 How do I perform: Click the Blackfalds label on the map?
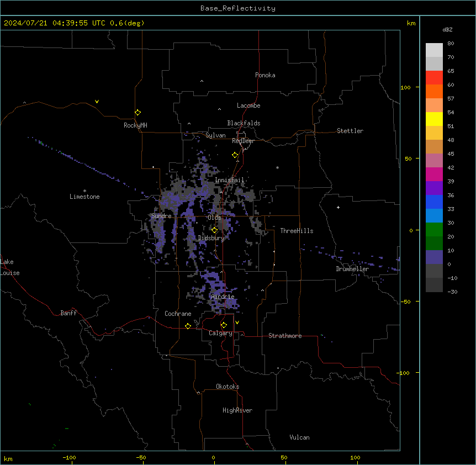[x=244, y=123]
